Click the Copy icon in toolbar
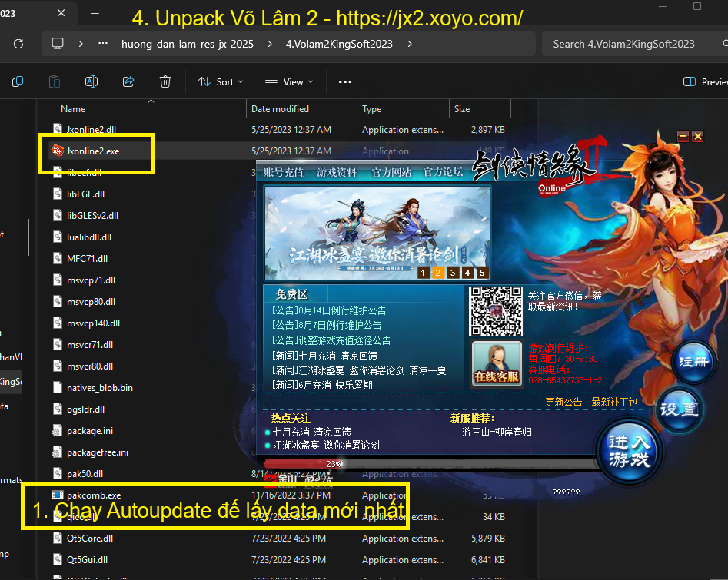The image size is (728, 580). [18, 81]
